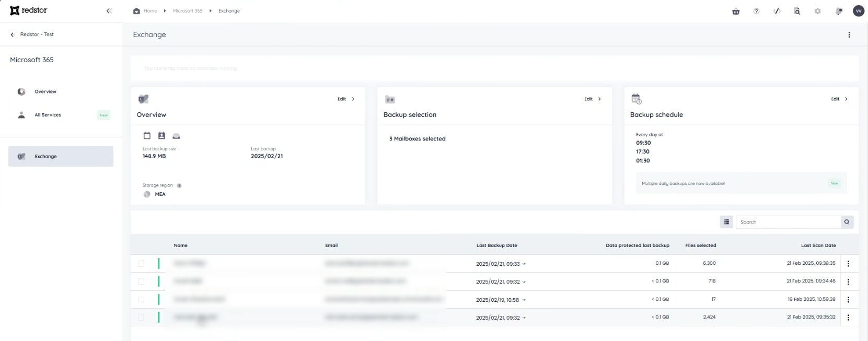Open the document search icon

coord(797,11)
